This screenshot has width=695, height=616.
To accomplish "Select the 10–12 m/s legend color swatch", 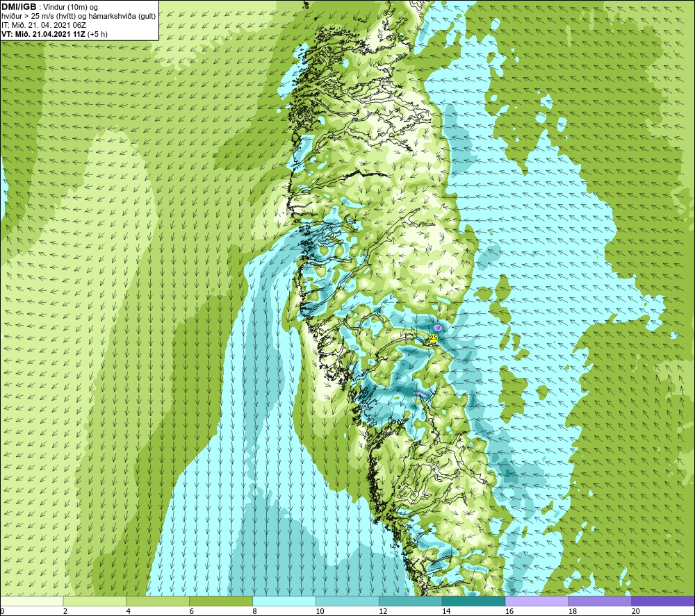I will 347,601.
